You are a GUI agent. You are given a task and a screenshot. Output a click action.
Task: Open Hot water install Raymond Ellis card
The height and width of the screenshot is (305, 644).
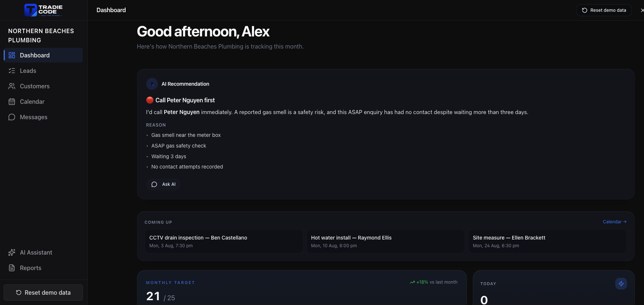(x=386, y=241)
